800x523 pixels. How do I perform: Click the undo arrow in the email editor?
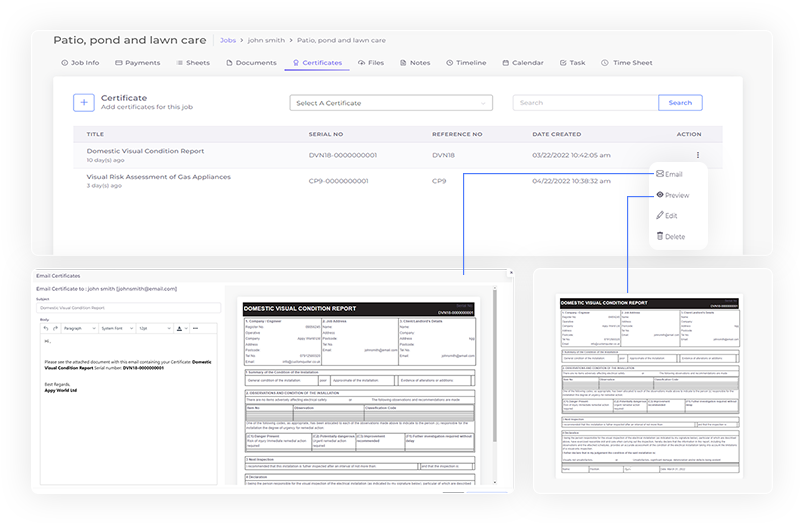46,328
